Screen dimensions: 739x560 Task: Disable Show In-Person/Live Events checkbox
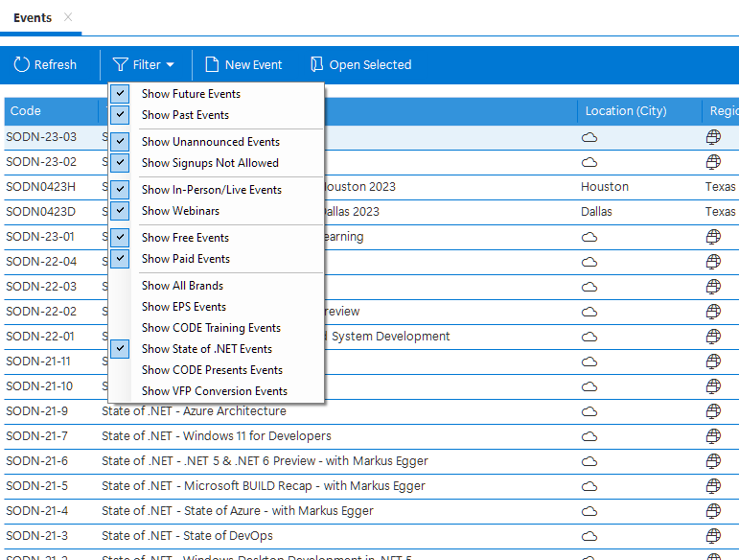[120, 190]
